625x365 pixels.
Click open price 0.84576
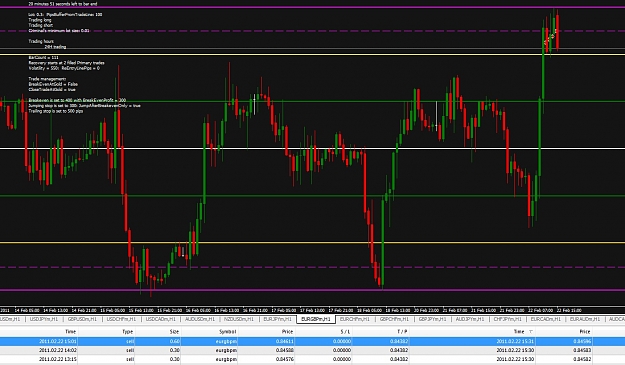[285, 359]
